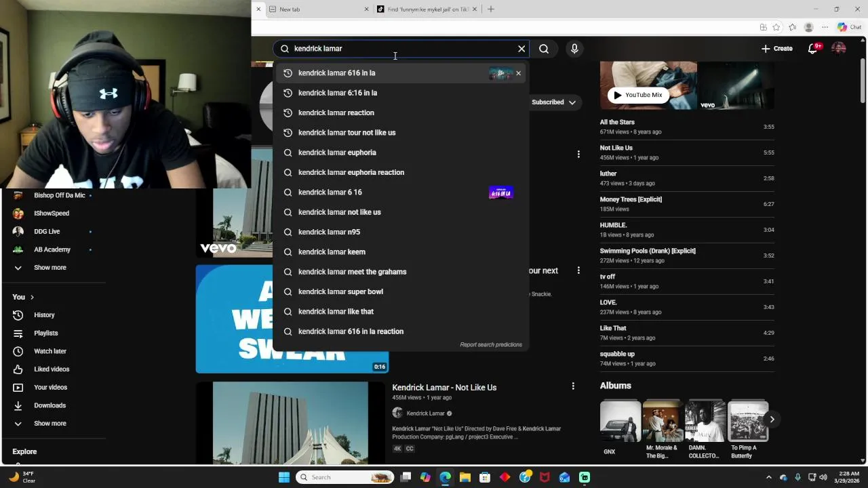Open the DDG Live subscription channel
Image resolution: width=868 pixels, height=488 pixels.
coord(47,232)
